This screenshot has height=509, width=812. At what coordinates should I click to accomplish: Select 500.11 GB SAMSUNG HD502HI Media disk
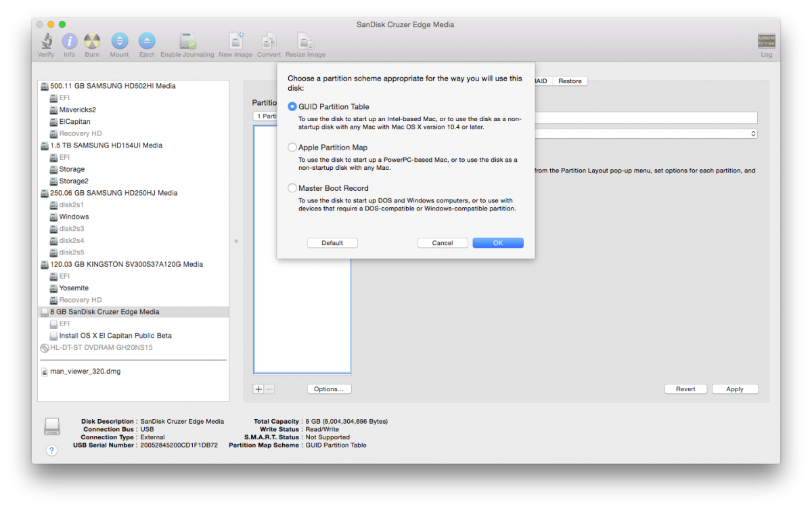[134, 86]
